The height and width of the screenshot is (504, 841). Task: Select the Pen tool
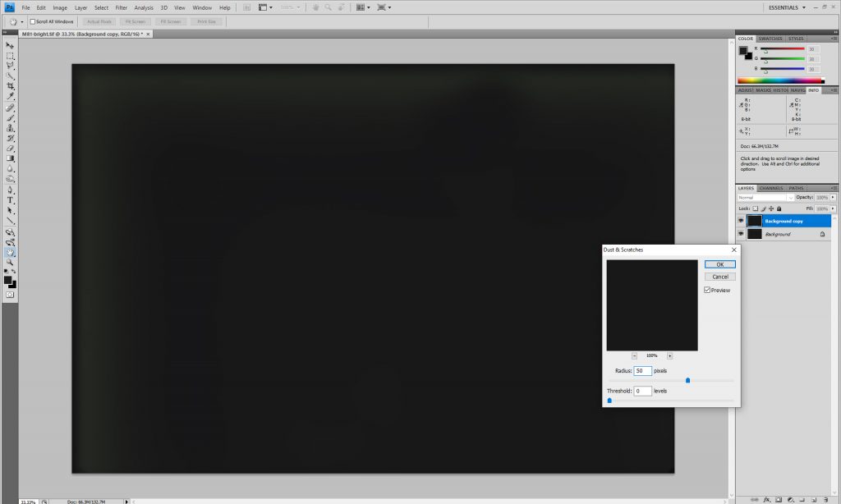pos(10,190)
